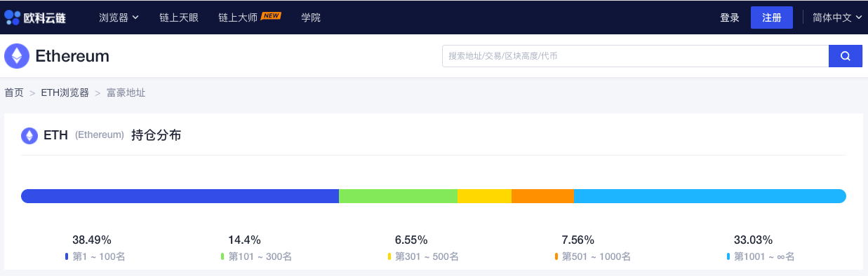The width and height of the screenshot is (868, 276).
Task: Click the magnifier search button
Action: (x=846, y=56)
